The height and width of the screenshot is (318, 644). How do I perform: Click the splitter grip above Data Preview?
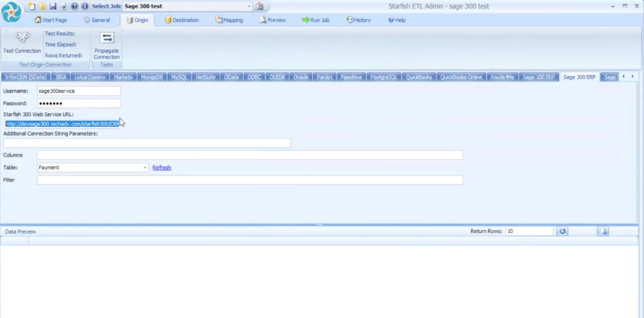point(319,224)
